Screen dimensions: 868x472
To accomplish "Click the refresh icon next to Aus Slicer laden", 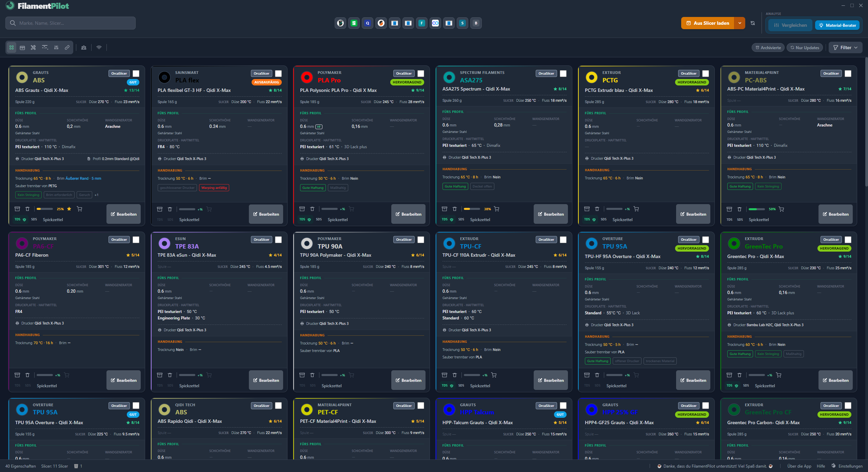I will (x=753, y=23).
